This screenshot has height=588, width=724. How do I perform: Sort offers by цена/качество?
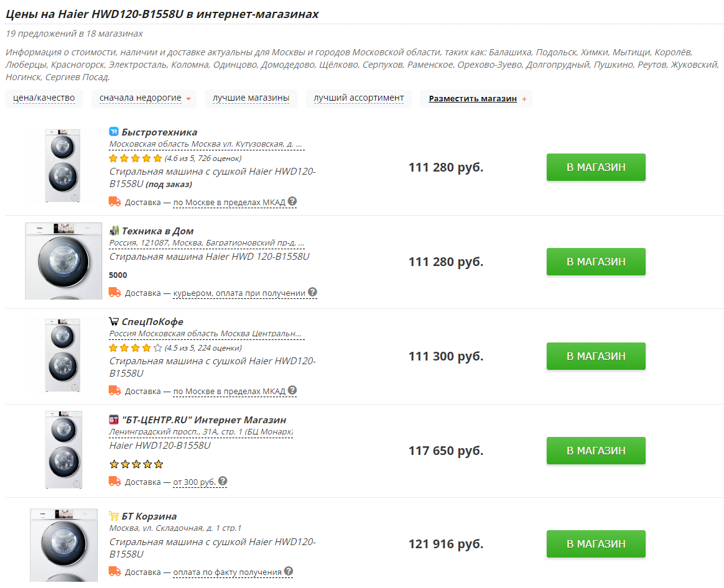(44, 98)
